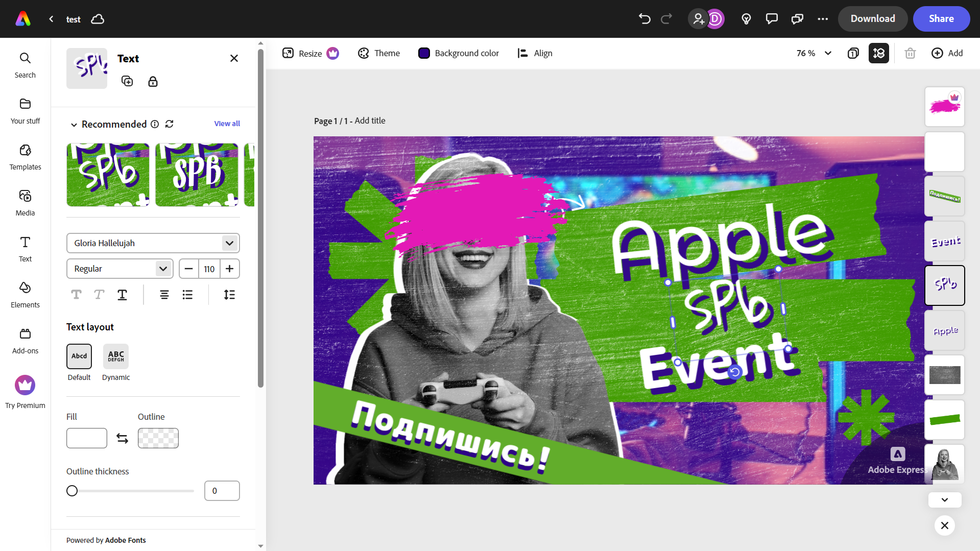980x551 pixels.
Task: Open the chat bubbles icon
Action: click(x=797, y=19)
